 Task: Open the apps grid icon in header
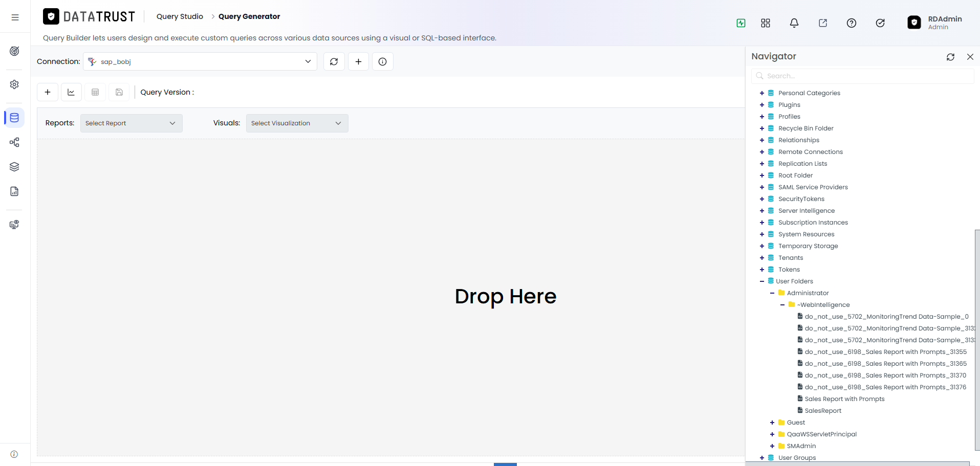[x=766, y=23]
